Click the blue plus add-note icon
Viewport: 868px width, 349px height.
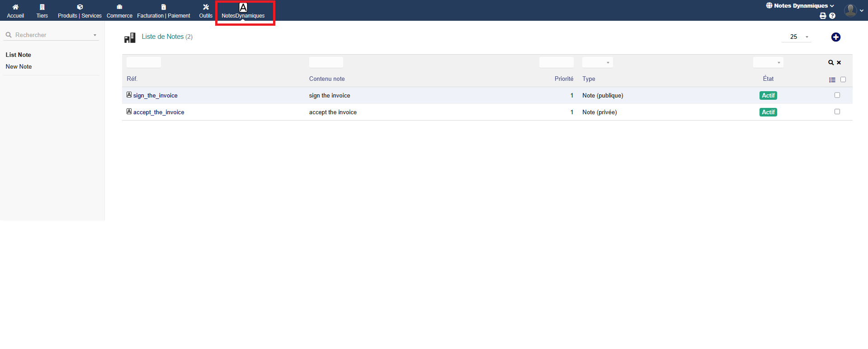835,37
